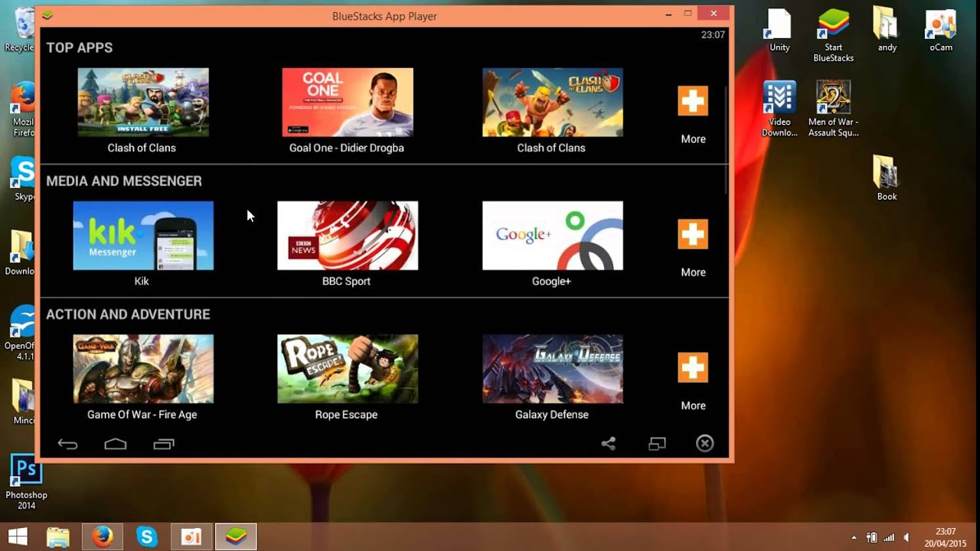The width and height of the screenshot is (980, 551).
Task: Open Firefox from the taskbar
Action: [x=103, y=537]
